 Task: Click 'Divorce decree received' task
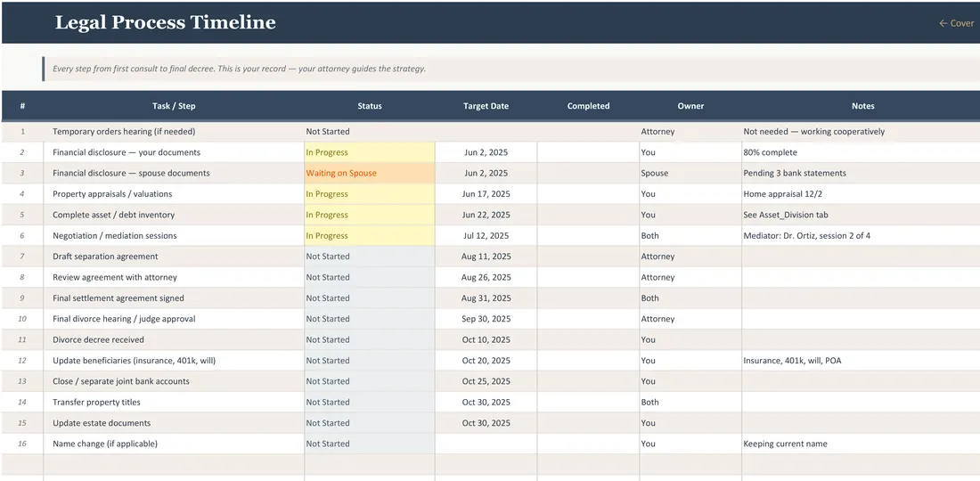point(98,340)
